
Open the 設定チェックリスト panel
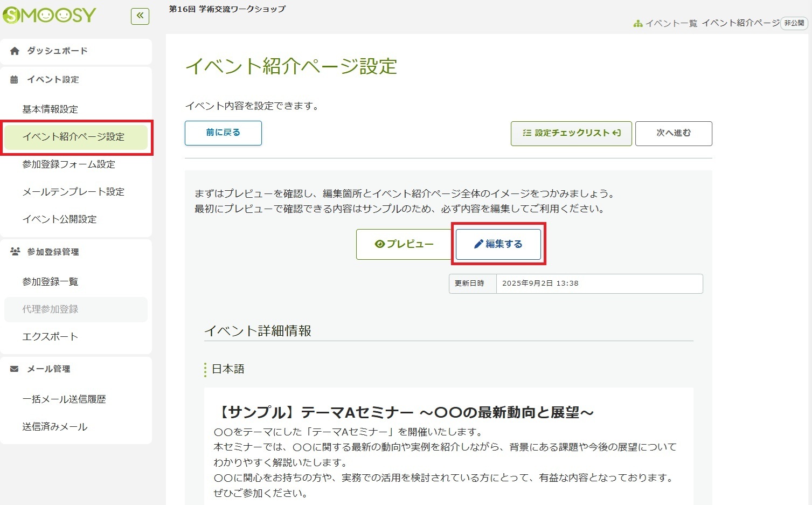[571, 133]
